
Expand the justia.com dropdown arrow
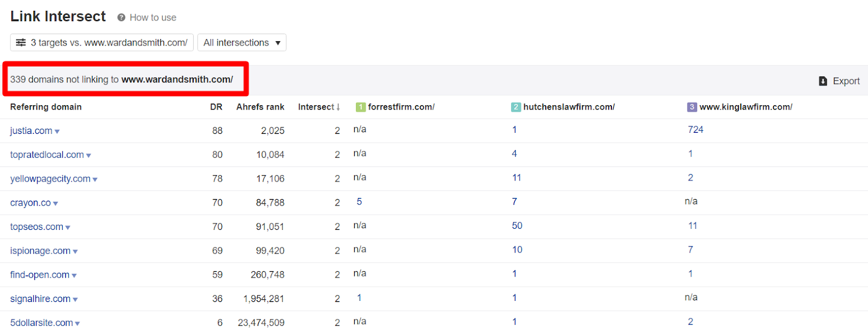tap(57, 132)
